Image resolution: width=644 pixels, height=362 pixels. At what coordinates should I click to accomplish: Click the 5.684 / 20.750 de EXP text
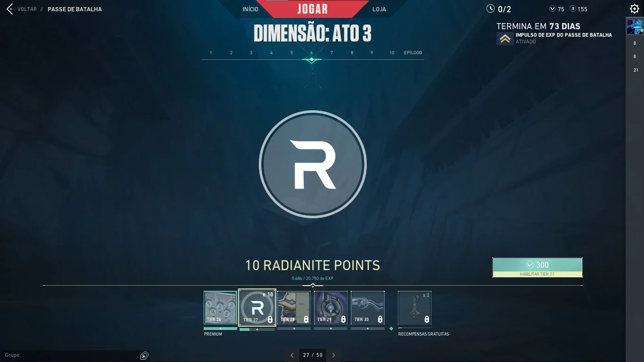313,279
